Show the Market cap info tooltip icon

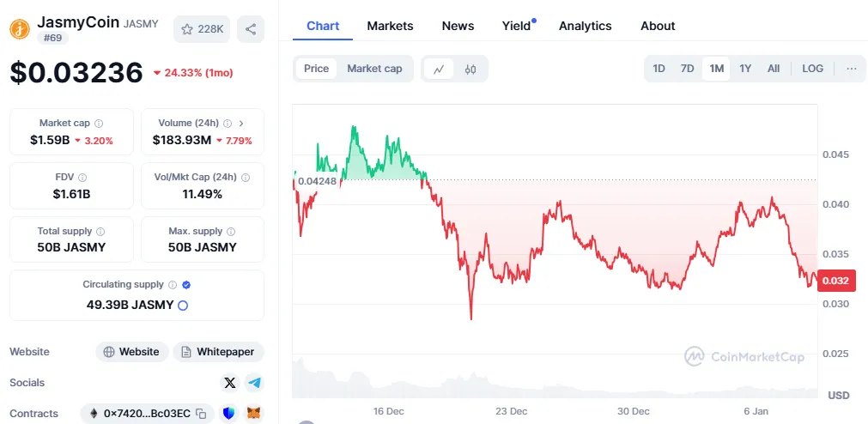99,124
